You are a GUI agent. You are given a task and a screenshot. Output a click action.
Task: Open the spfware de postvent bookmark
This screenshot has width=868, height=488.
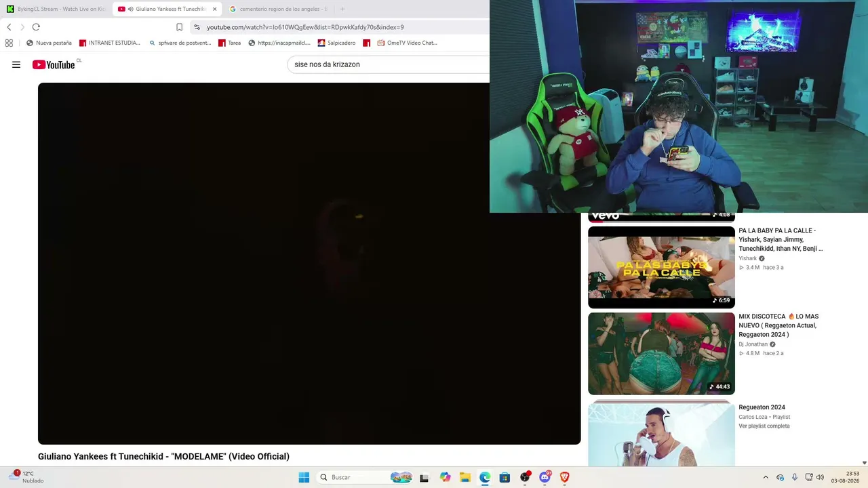(x=180, y=43)
